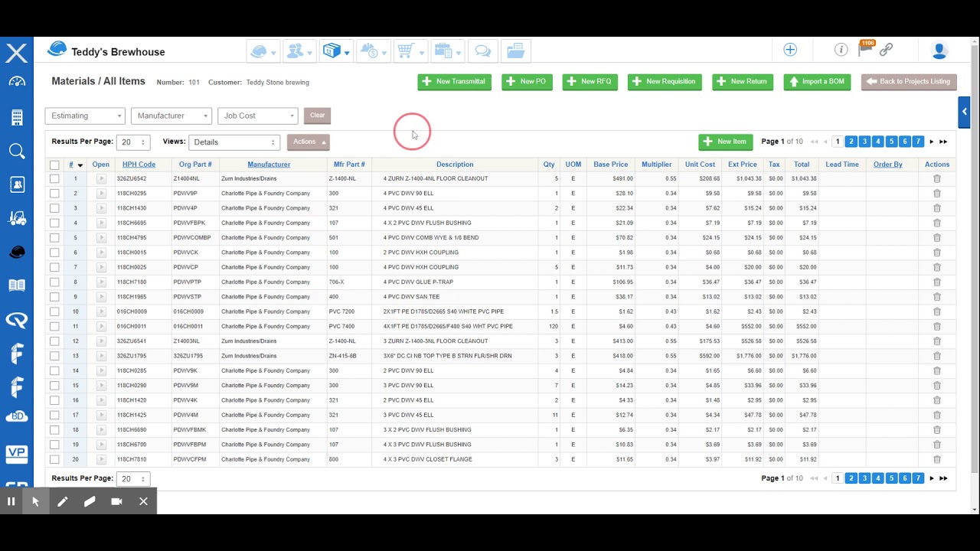This screenshot has height=551, width=980.
Task: Open the shopping cart menu in toolbar
Action: coord(410,51)
